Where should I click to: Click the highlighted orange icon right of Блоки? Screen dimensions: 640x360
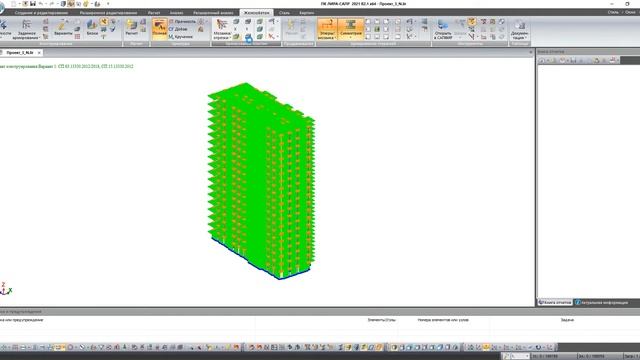coord(104,22)
